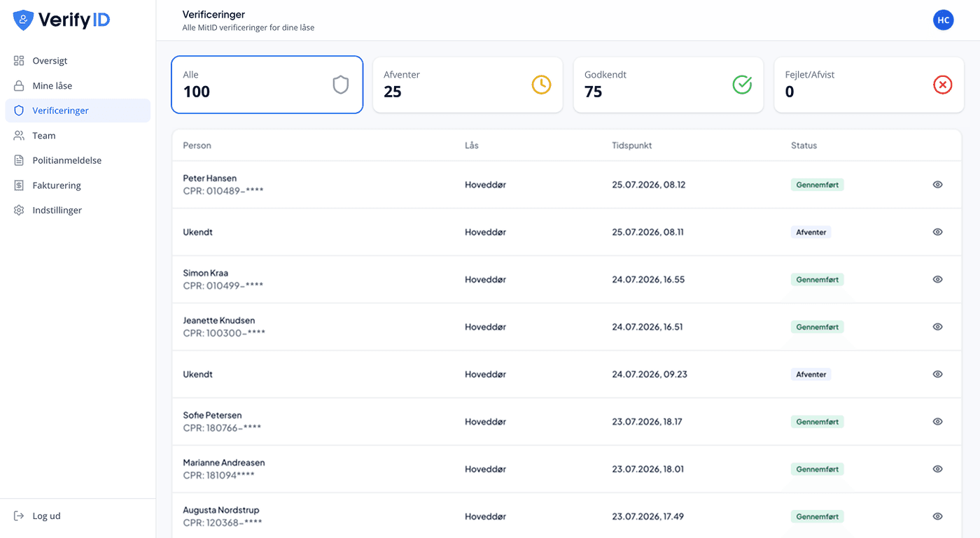Click the Log ud arrow icon
This screenshot has height=538, width=980.
pos(19,516)
